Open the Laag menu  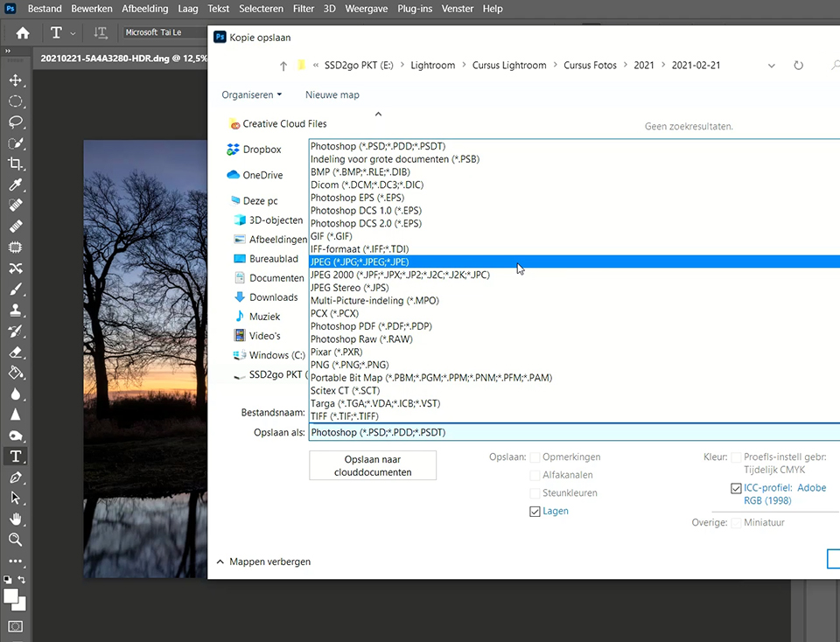click(188, 9)
